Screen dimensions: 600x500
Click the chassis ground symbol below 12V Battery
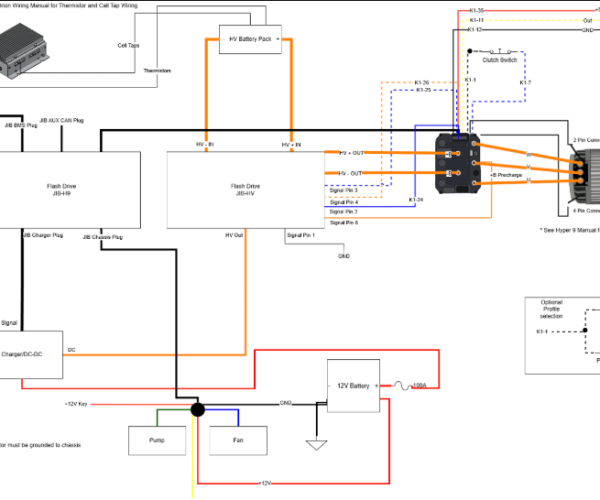tap(317, 443)
